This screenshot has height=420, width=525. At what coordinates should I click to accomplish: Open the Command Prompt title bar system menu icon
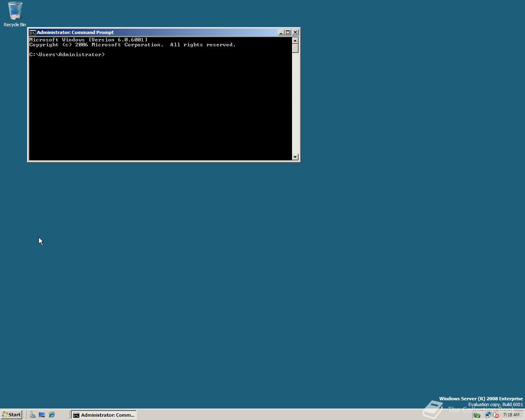(32, 32)
